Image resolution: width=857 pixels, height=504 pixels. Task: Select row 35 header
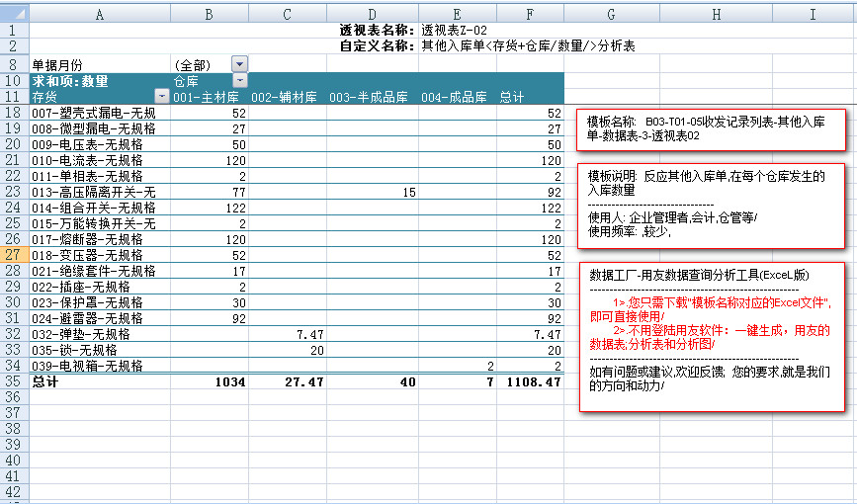[14, 380]
